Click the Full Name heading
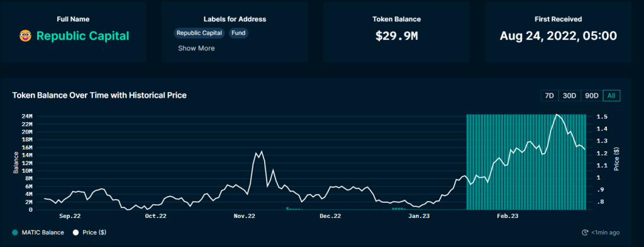Viewport: 644px width, 247px height. (x=73, y=20)
